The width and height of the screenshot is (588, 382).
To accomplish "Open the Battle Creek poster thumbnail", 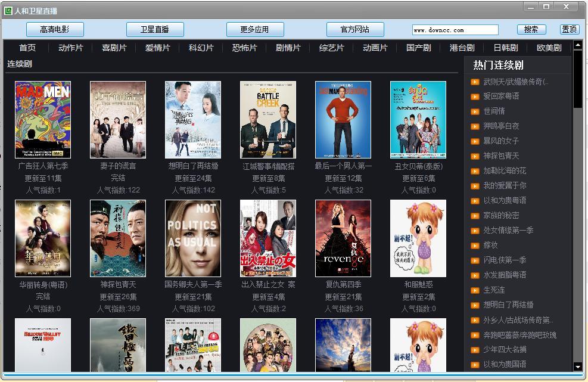I will click(268, 120).
